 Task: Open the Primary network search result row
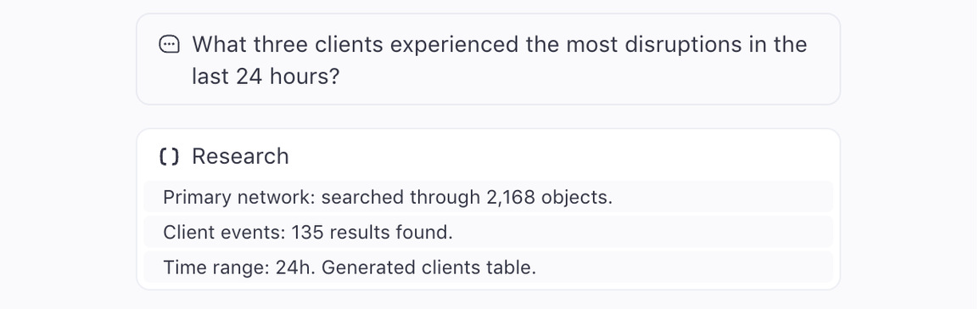click(488, 197)
